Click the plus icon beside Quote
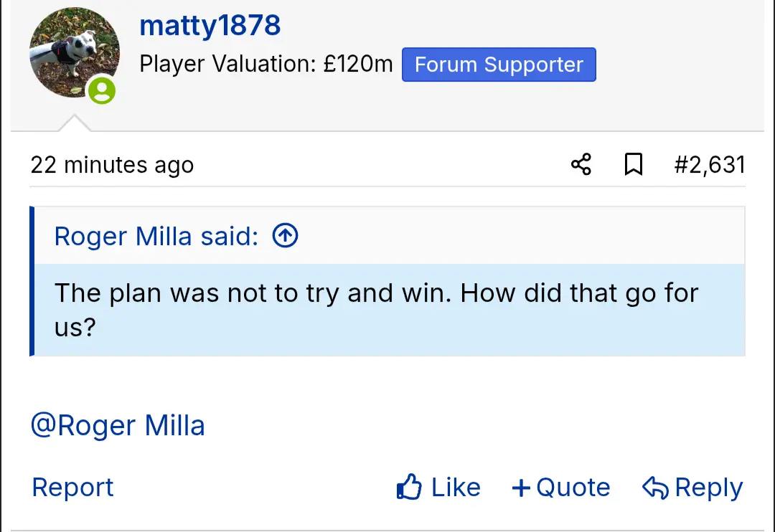775x532 pixels. pos(521,488)
